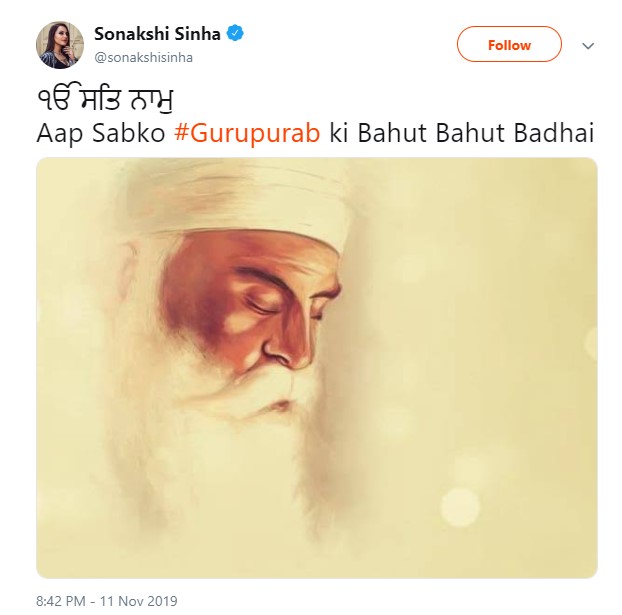Click Sonakshi Sinha's profile avatar
622x615 pixels.
coord(60,45)
